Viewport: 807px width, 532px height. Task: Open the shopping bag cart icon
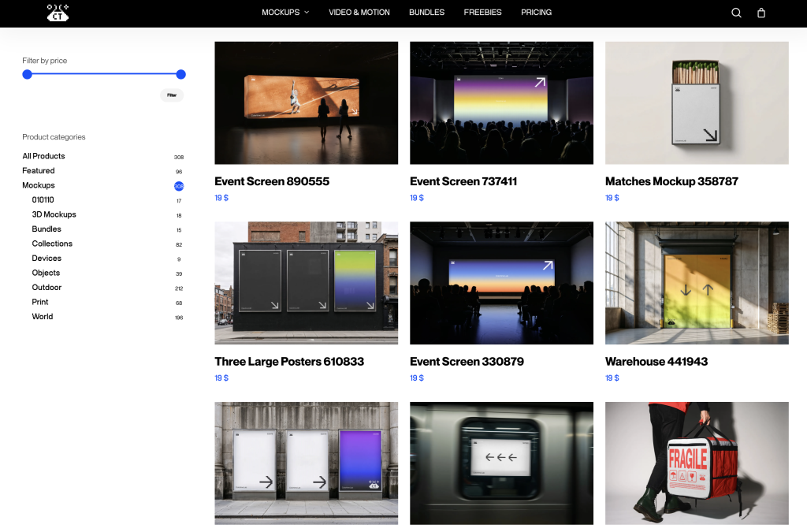click(761, 13)
